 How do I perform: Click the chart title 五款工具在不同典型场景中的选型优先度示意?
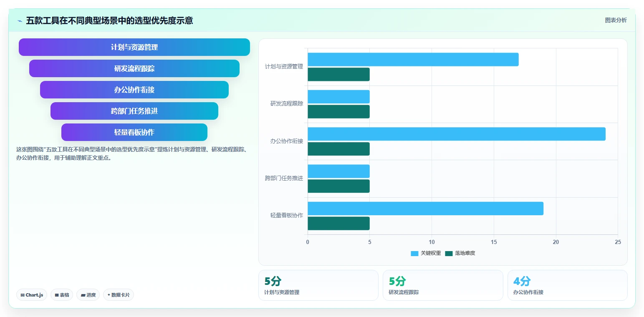109,20
